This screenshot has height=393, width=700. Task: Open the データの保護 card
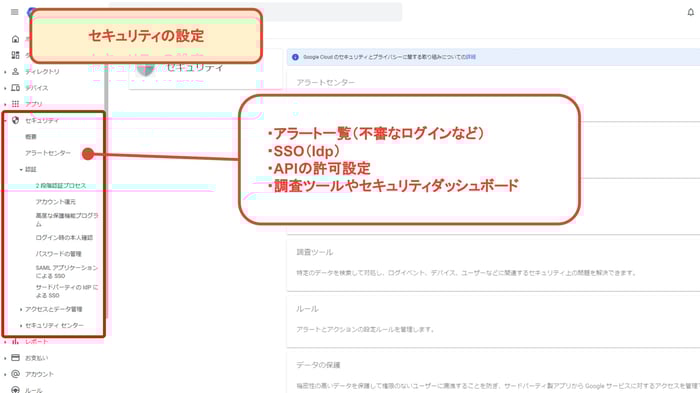point(493,373)
